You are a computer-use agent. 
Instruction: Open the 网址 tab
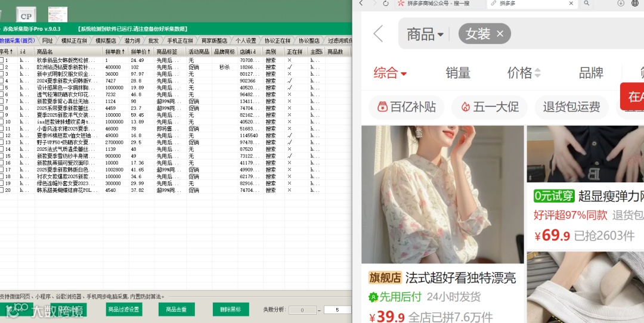[48, 41]
